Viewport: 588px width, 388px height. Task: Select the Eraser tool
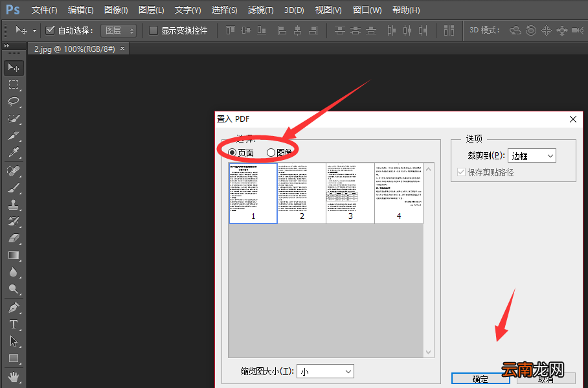tap(14, 238)
